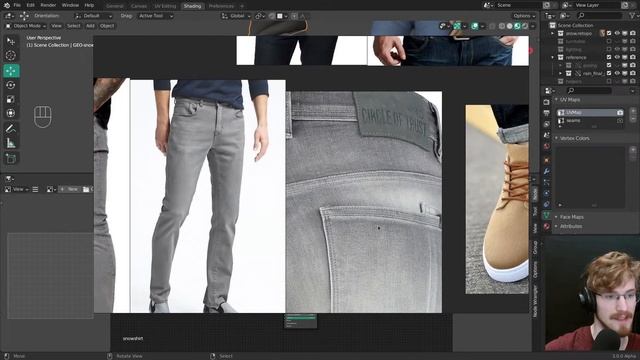Toggle viewport gizmos in the header
Image resolution: width=640 pixels, height=360 pixels.
pyautogui.click(x=457, y=26)
